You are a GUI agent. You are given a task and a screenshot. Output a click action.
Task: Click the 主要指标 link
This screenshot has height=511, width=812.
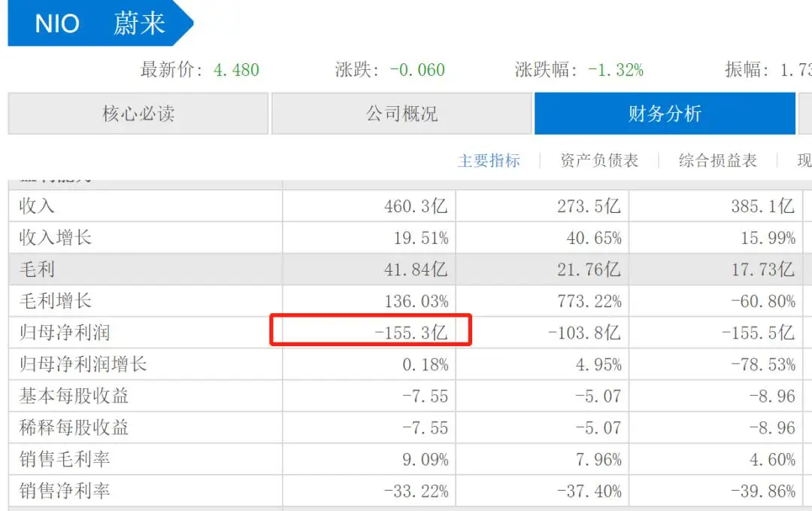pyautogui.click(x=489, y=160)
